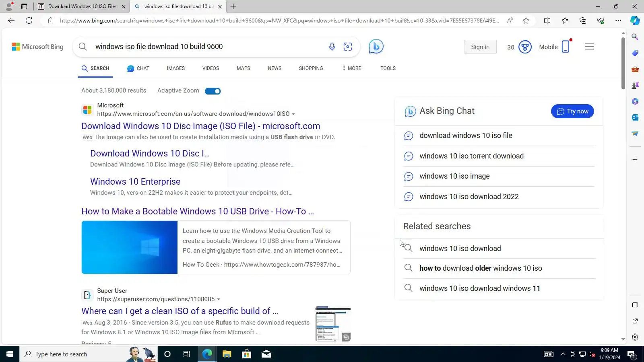Open Windows Start menu

[10, 354]
